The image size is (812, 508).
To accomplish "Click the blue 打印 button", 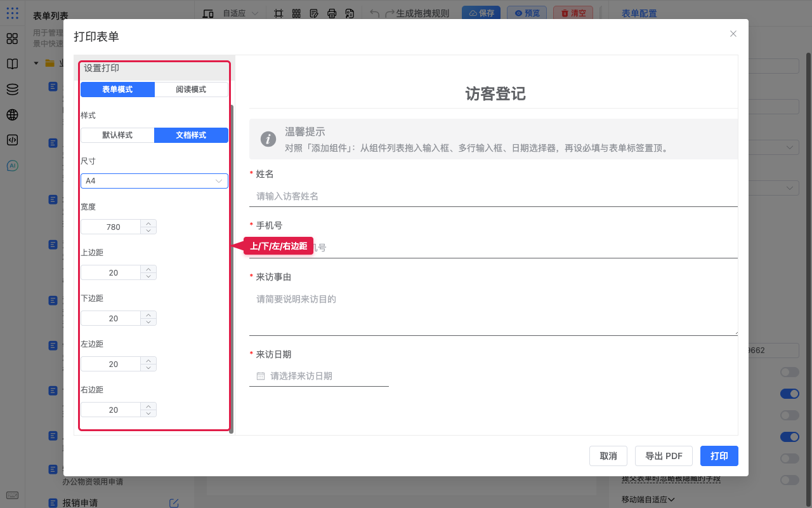I will (x=719, y=456).
